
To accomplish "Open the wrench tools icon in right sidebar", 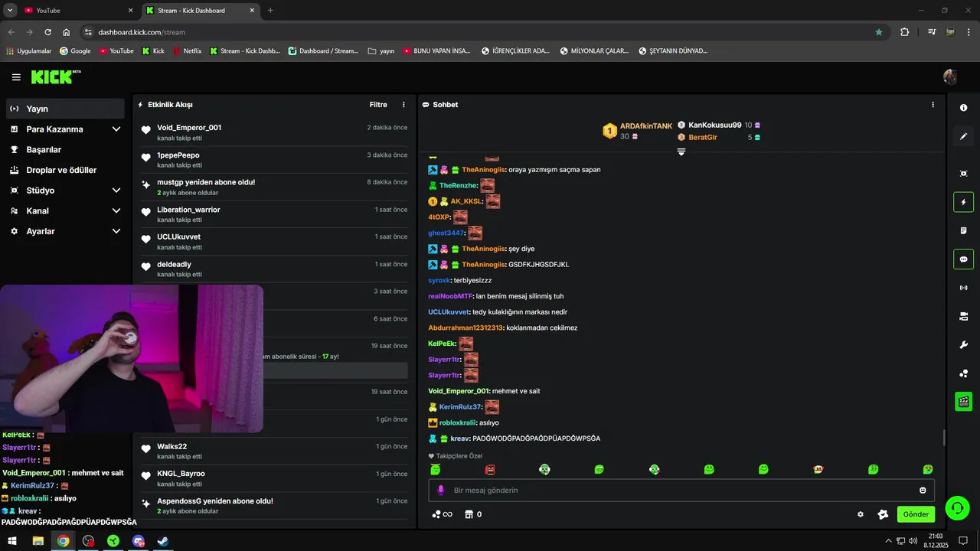I will pyautogui.click(x=963, y=345).
